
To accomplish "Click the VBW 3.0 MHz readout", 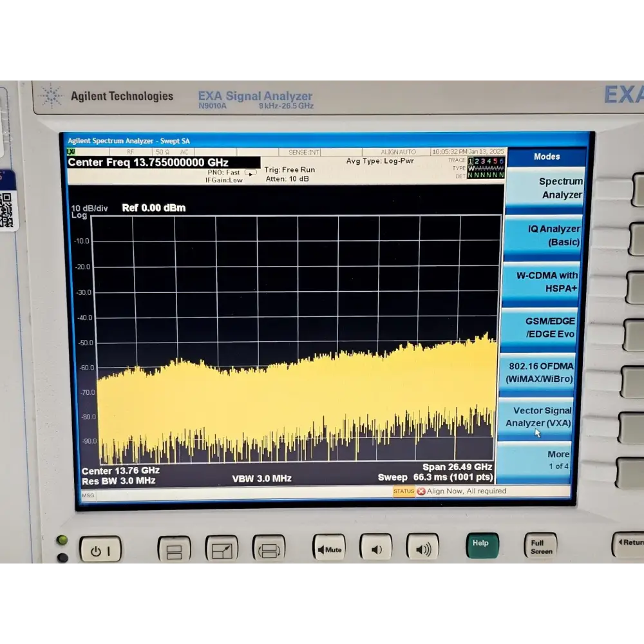I will (261, 478).
